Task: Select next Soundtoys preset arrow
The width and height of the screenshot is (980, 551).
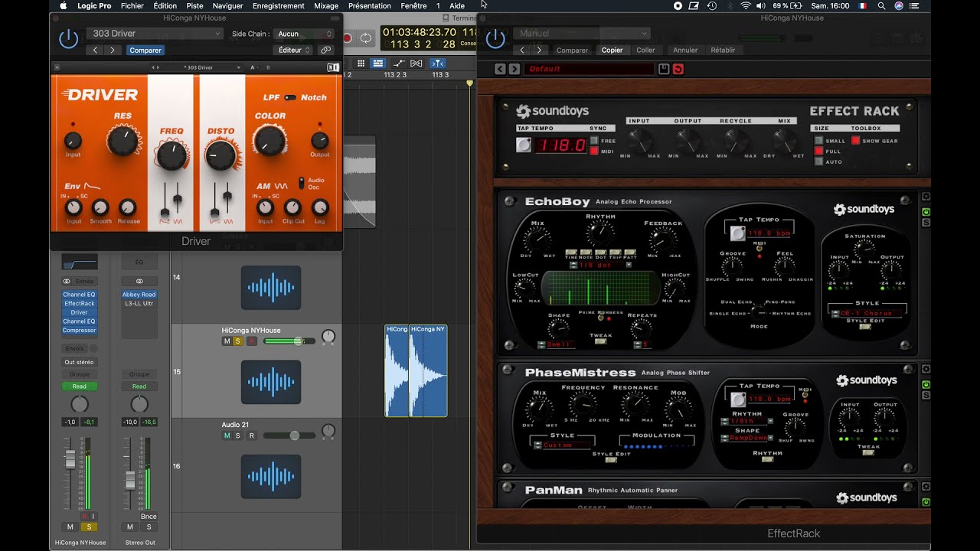Action: (x=513, y=69)
